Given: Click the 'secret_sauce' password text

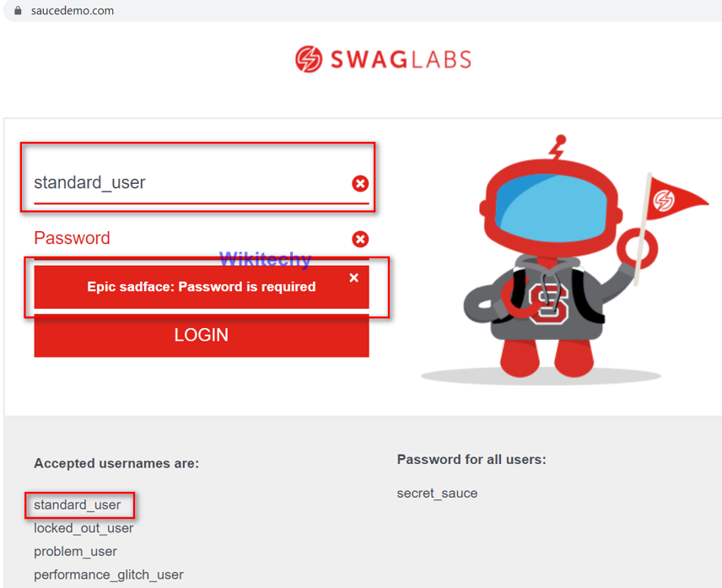Looking at the screenshot, I should 437,494.
